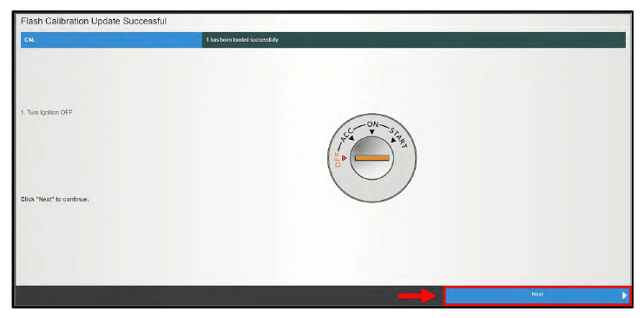This screenshot has height=318, width=644.
Task: Click the START label on ignition dial
Action: [x=398, y=137]
